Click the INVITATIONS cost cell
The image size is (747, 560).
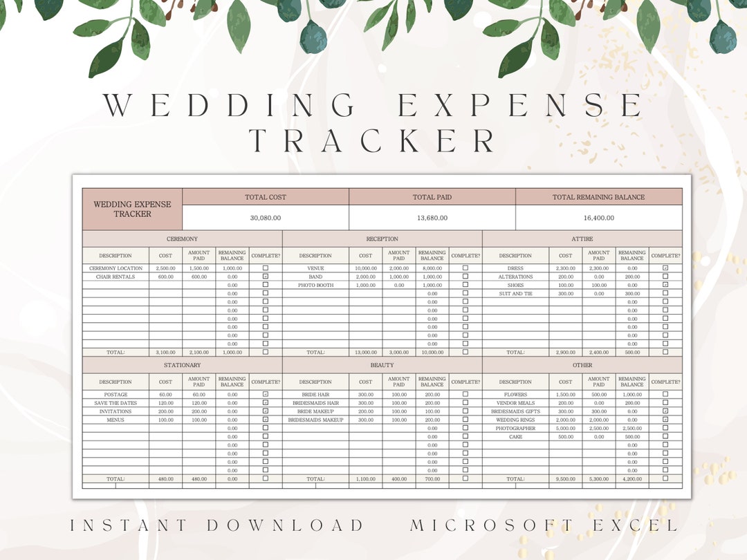click(x=165, y=411)
